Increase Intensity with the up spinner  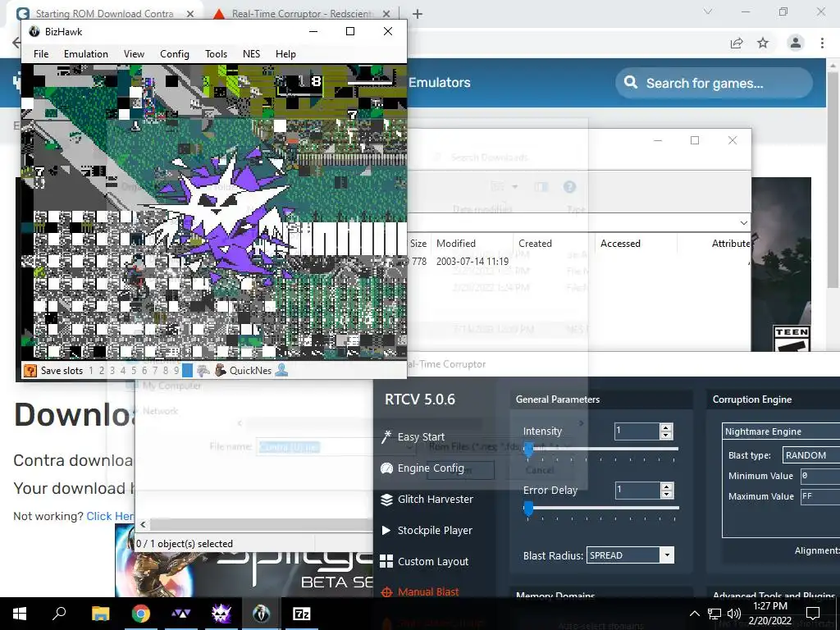(666, 427)
